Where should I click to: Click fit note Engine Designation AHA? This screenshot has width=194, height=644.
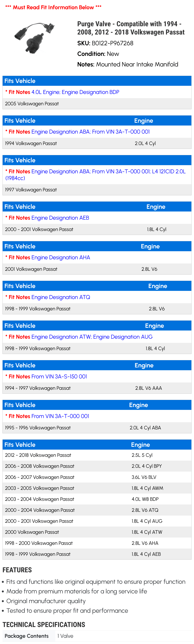pos(48,258)
